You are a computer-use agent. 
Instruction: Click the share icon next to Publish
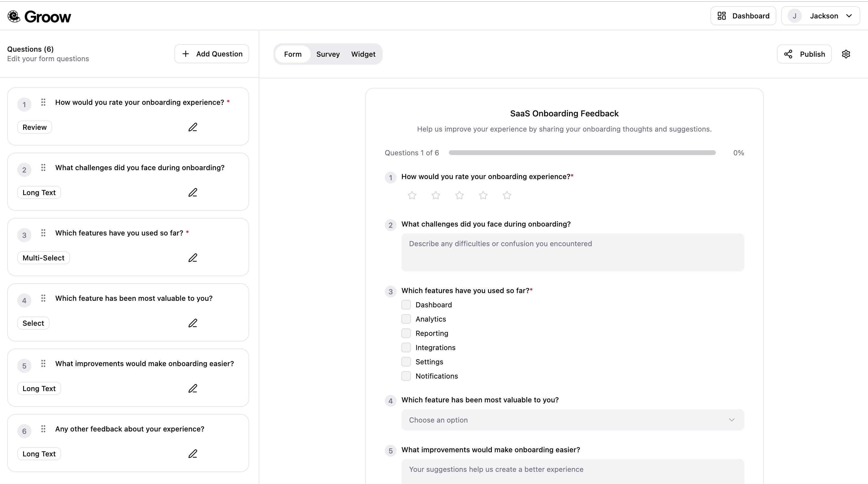pos(788,54)
